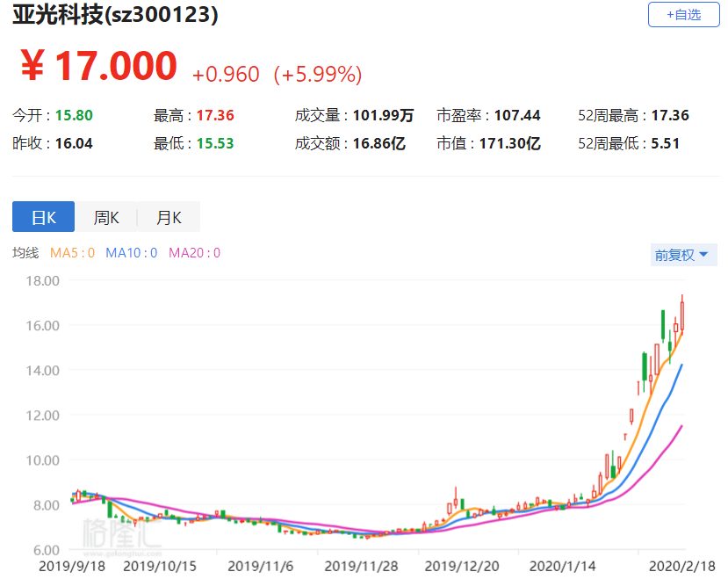The width and height of the screenshot is (728, 579).
Task: Click the 2020/1/14 date axis label
Action: (x=562, y=566)
